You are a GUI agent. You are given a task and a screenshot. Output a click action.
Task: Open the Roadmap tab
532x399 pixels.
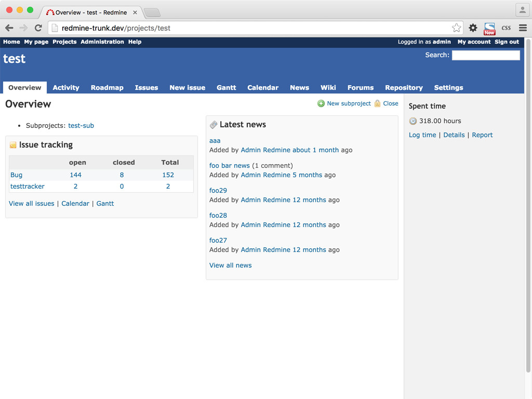click(107, 88)
